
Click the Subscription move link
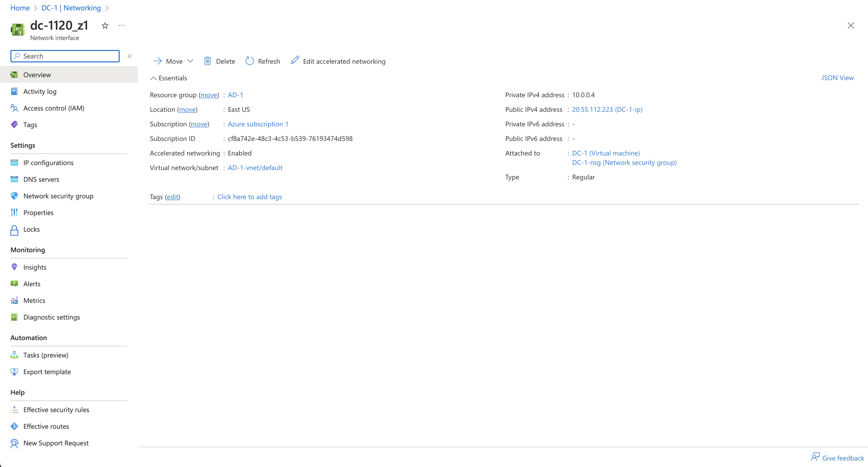(x=199, y=124)
